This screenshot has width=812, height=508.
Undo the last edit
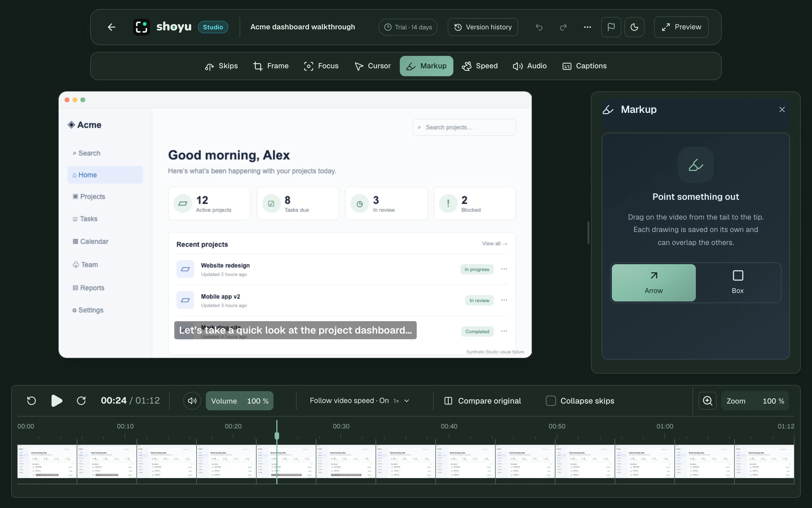(x=539, y=27)
